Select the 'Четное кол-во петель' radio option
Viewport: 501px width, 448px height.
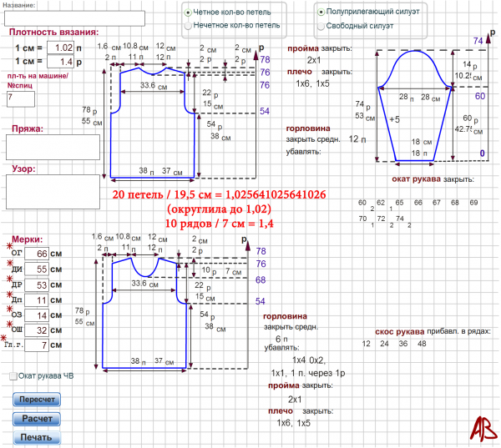click(x=188, y=13)
